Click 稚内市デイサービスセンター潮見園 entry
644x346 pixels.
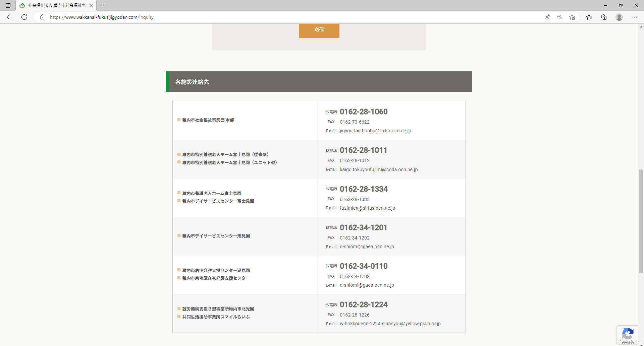[x=216, y=236]
